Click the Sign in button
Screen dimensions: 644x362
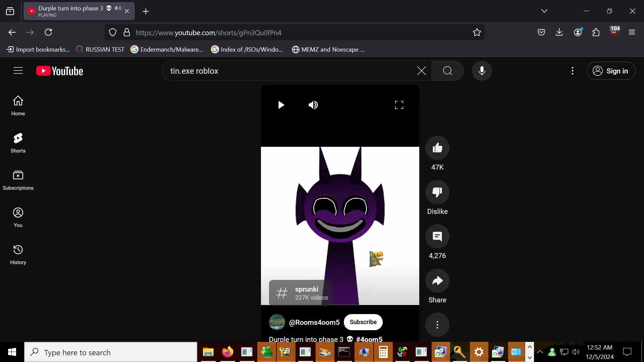click(x=611, y=71)
